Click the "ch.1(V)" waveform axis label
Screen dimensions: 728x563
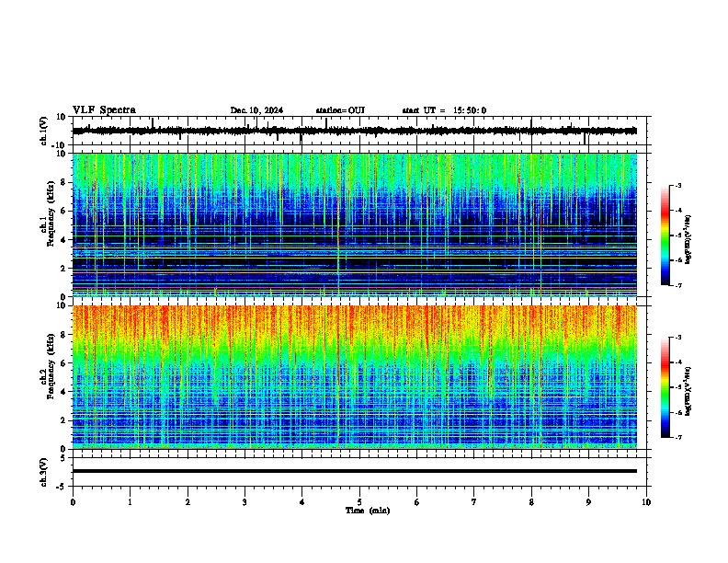pos(44,131)
